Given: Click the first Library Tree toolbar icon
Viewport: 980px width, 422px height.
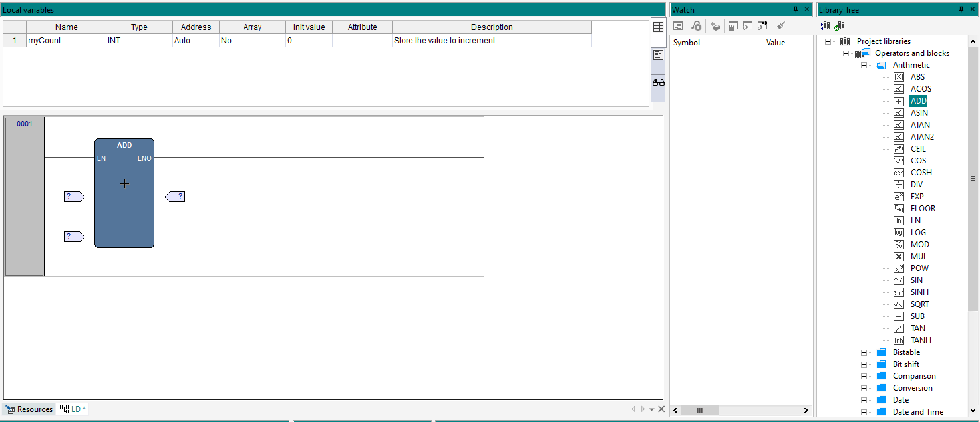Looking at the screenshot, I should [x=825, y=26].
